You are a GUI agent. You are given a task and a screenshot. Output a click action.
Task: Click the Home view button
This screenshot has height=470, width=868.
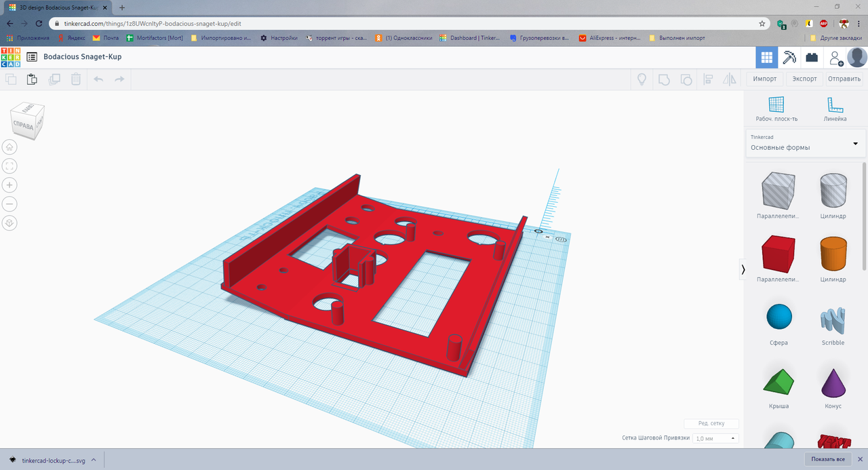pos(10,146)
